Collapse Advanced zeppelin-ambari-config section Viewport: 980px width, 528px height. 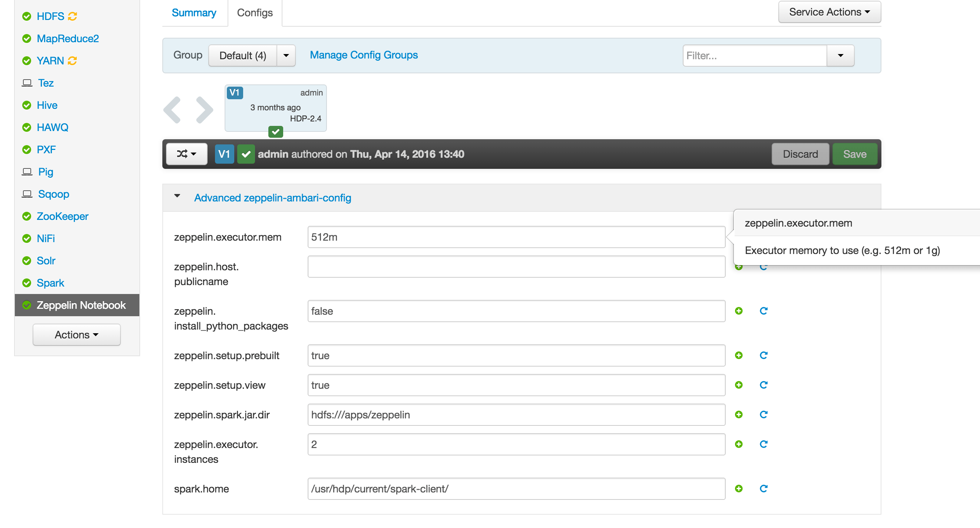177,197
